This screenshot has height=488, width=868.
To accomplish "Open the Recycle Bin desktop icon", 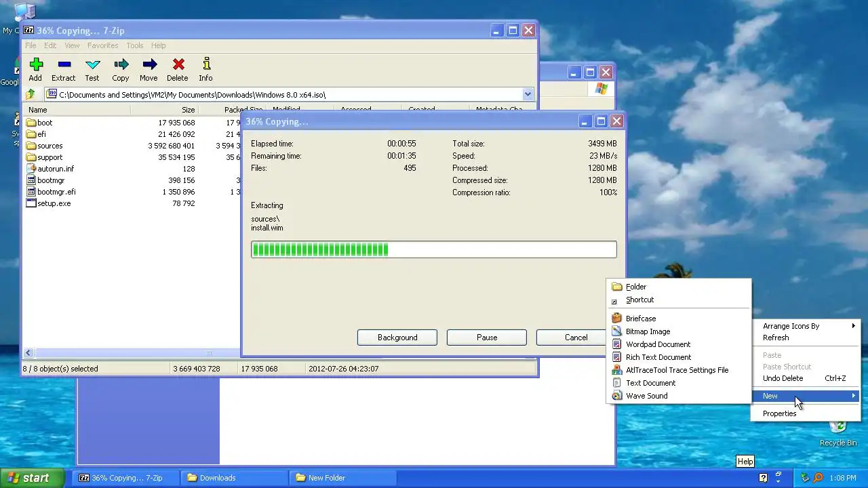I will coord(838,432).
